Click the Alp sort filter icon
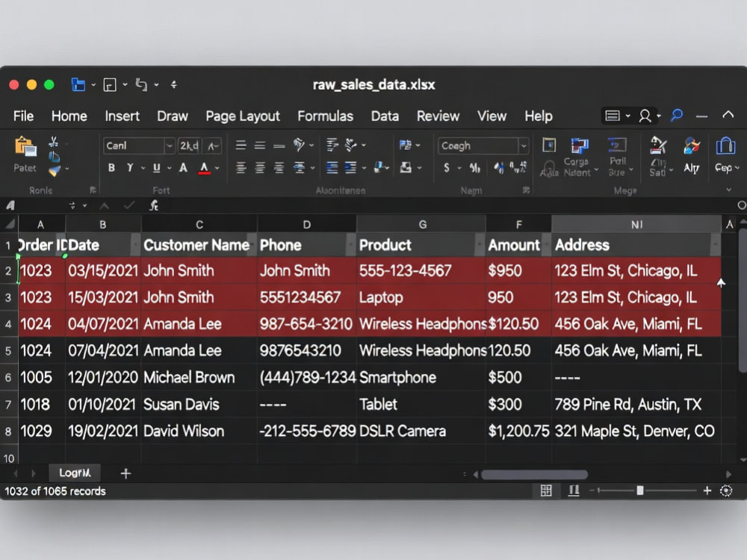This screenshot has width=747, height=560. click(691, 146)
